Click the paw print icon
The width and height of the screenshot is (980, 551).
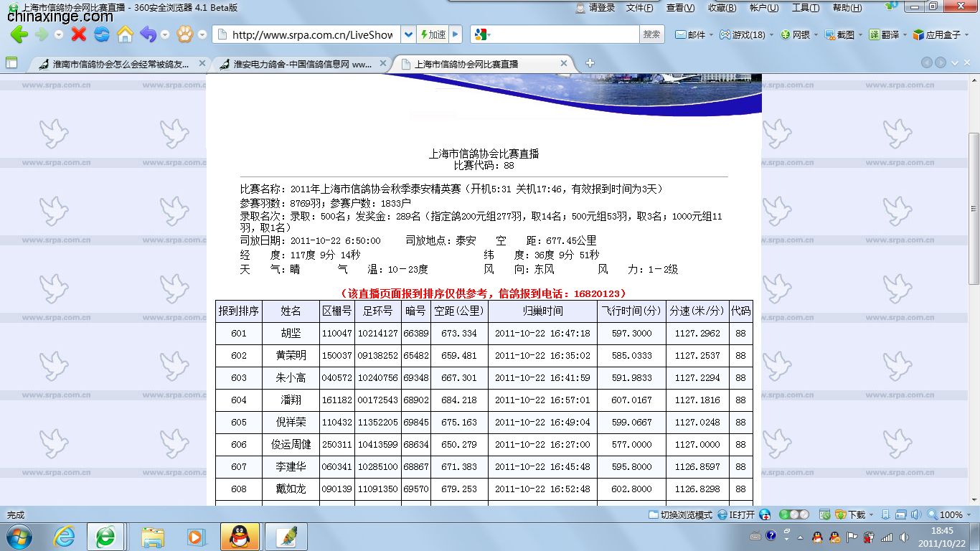pos(185,34)
